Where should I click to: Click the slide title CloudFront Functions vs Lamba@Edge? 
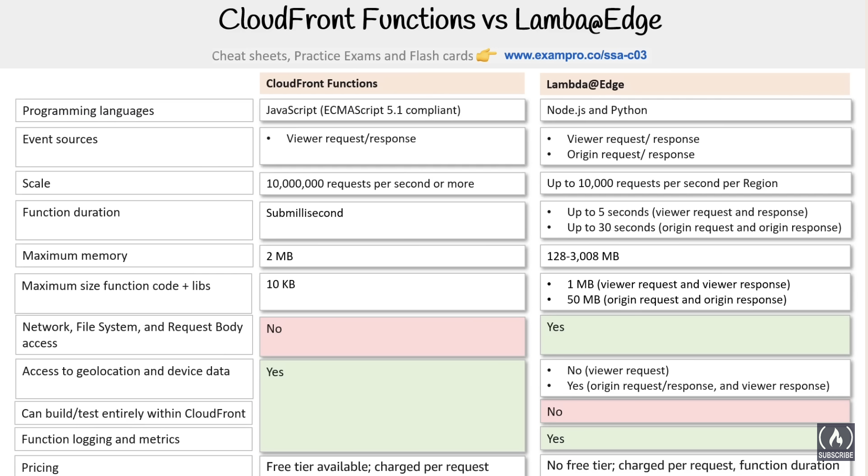(440, 20)
